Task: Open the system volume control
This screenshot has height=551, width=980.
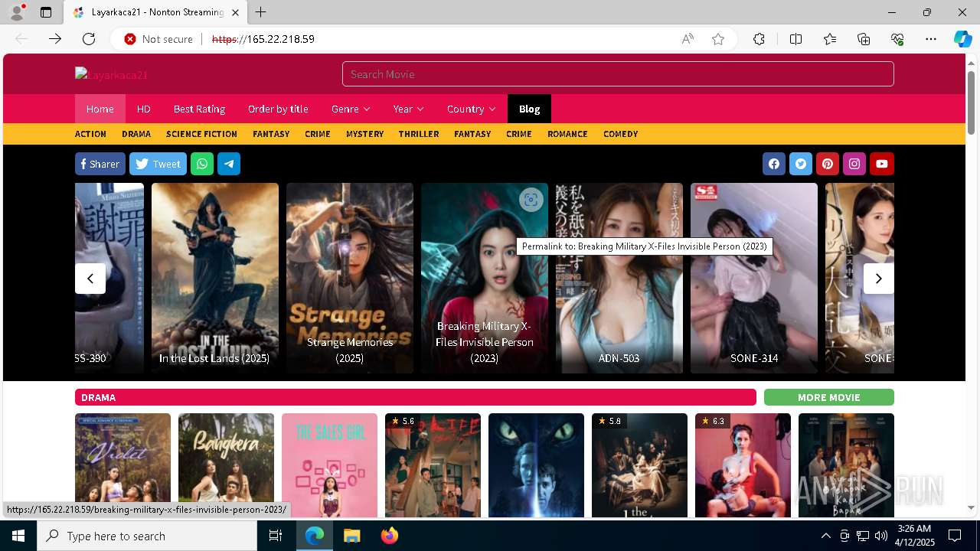Action: (x=881, y=536)
